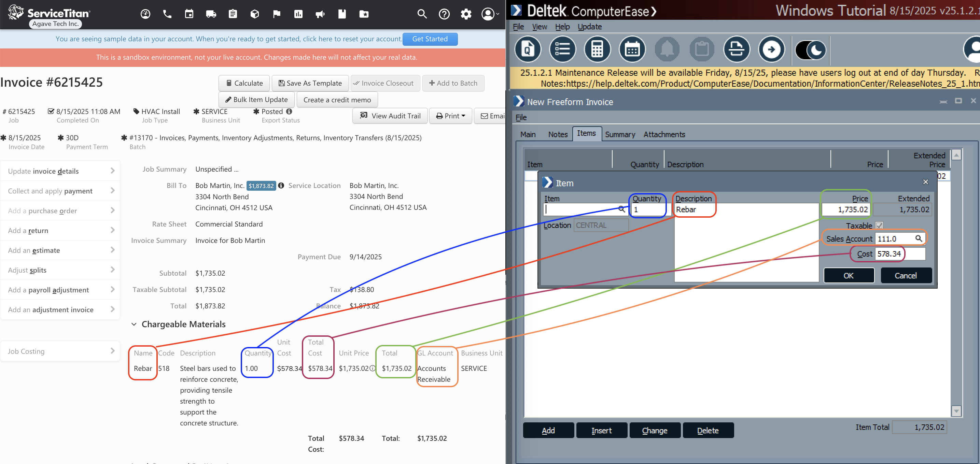Open the dispatch truck icon
The image size is (980, 464).
click(211, 14)
